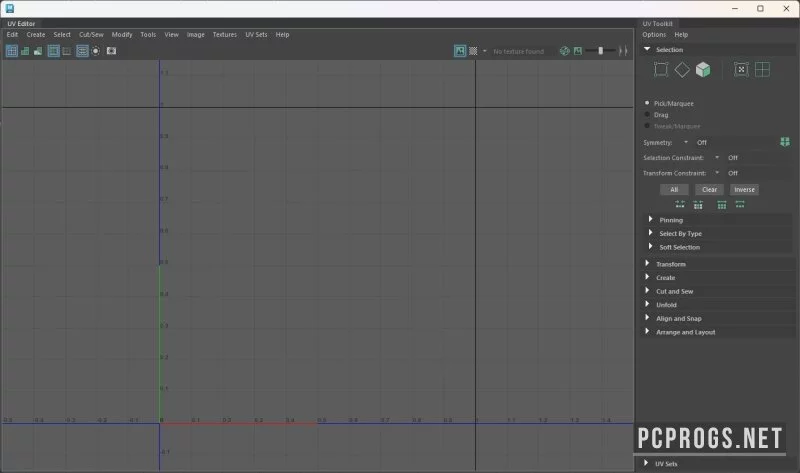Open the Image menu
800x473 pixels.
(195, 35)
